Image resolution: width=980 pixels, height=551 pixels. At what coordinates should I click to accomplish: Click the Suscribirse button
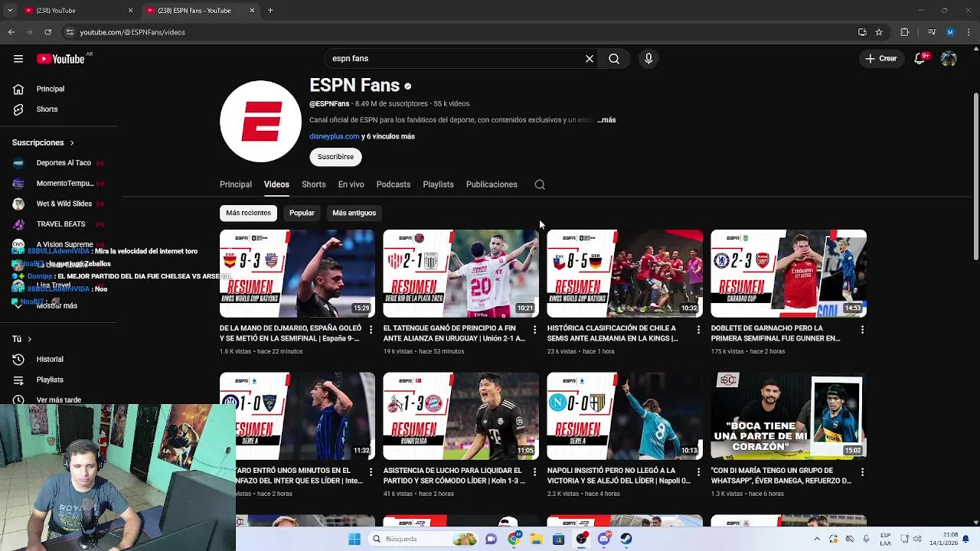click(335, 157)
